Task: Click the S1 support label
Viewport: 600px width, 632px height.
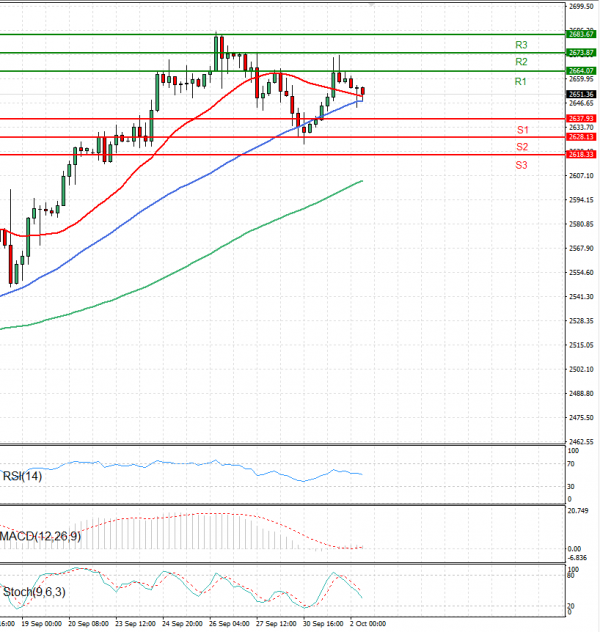Action: point(522,130)
